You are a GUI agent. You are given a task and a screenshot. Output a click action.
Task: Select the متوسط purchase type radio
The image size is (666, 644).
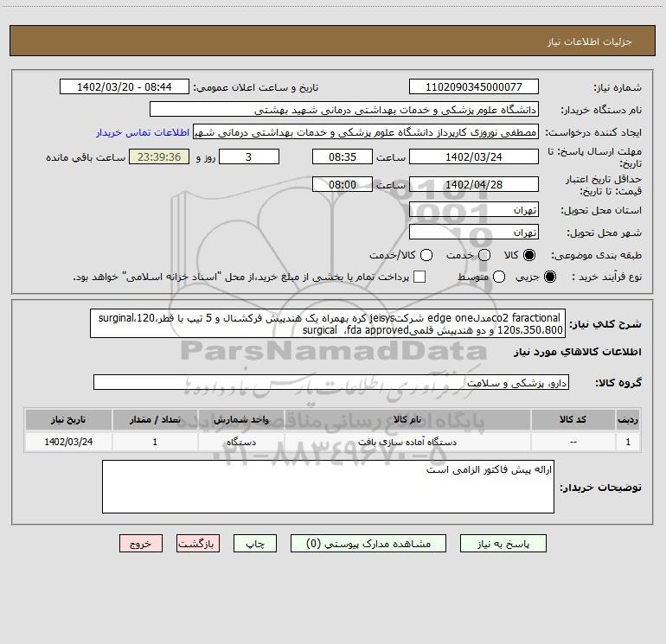pos(499,277)
